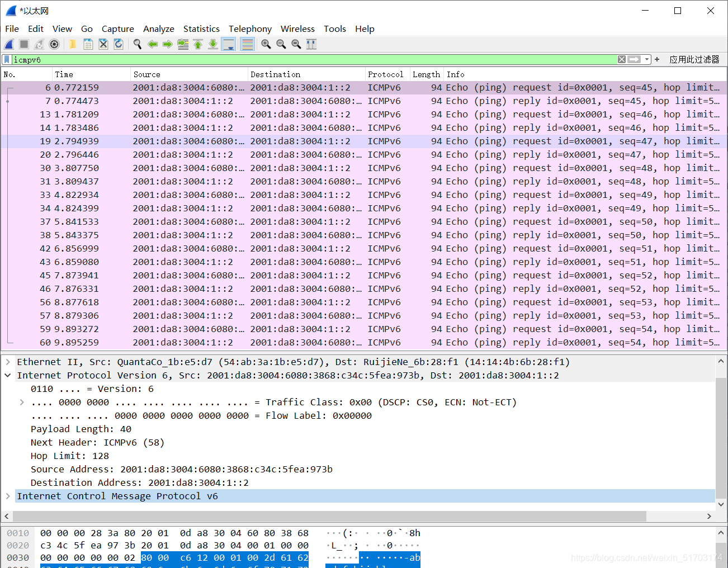Open the find packet search tool
The height and width of the screenshot is (568, 728).
138,44
